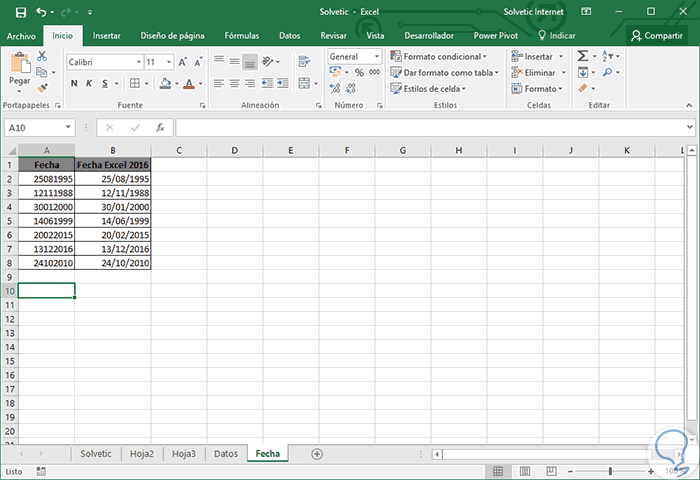
Task: Increase font size with large A icon
Action: tap(183, 62)
